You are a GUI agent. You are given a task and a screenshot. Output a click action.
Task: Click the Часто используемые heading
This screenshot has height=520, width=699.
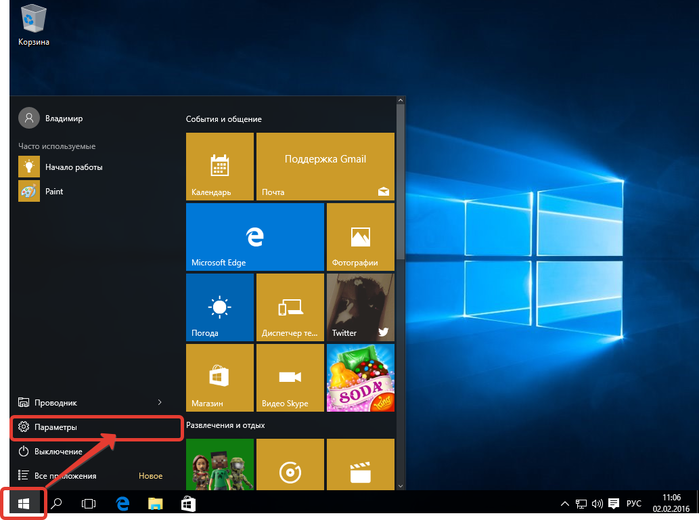pyautogui.click(x=57, y=146)
